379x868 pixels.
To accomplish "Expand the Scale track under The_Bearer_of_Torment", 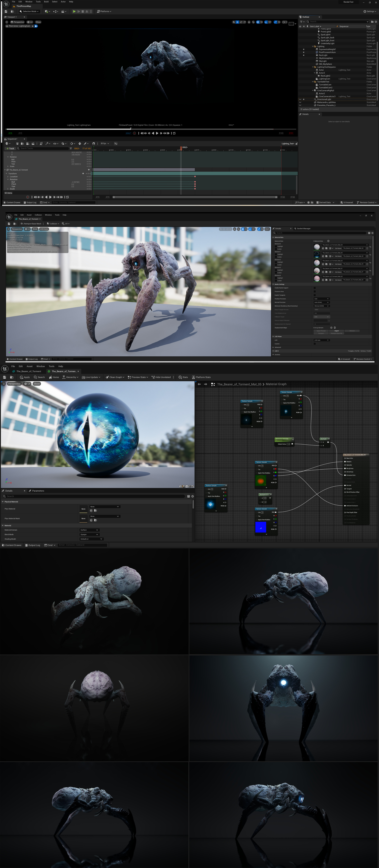I will point(8,189).
